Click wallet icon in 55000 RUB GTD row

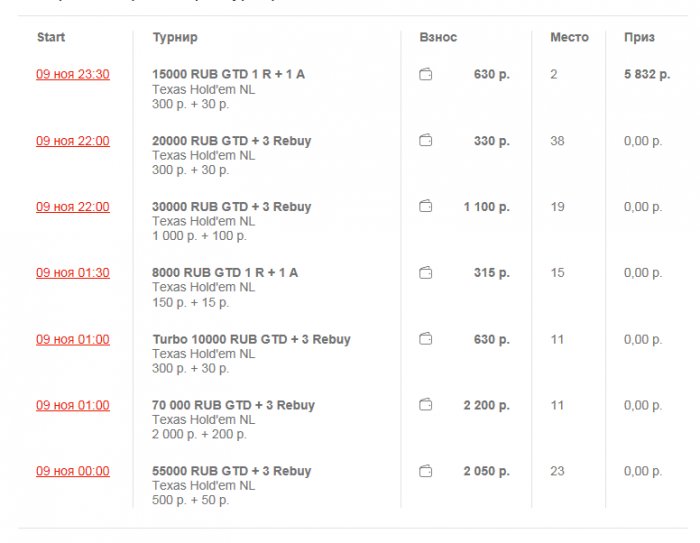click(x=426, y=471)
